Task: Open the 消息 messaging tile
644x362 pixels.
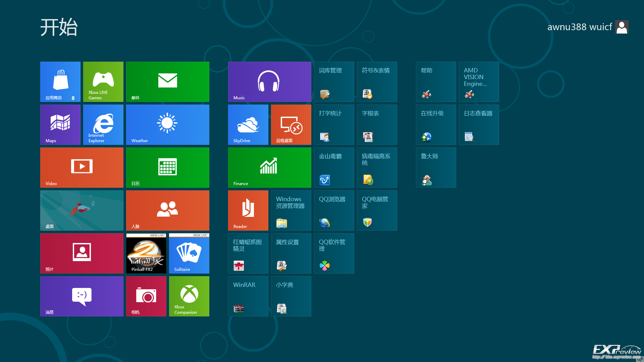Action: click(x=82, y=296)
